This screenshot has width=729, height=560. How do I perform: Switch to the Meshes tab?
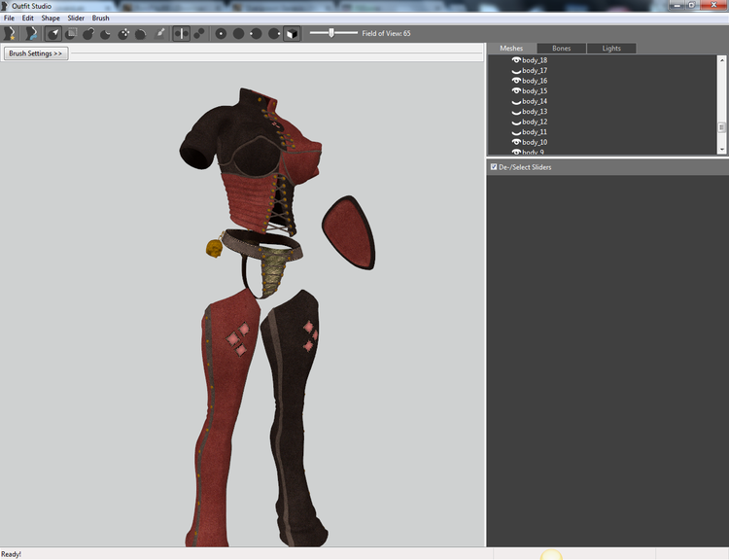click(511, 49)
